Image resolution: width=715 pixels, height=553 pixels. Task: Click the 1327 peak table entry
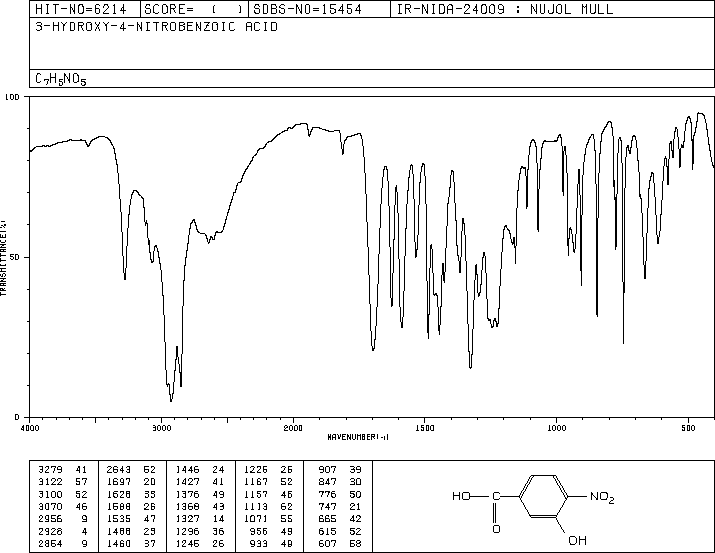point(200,519)
